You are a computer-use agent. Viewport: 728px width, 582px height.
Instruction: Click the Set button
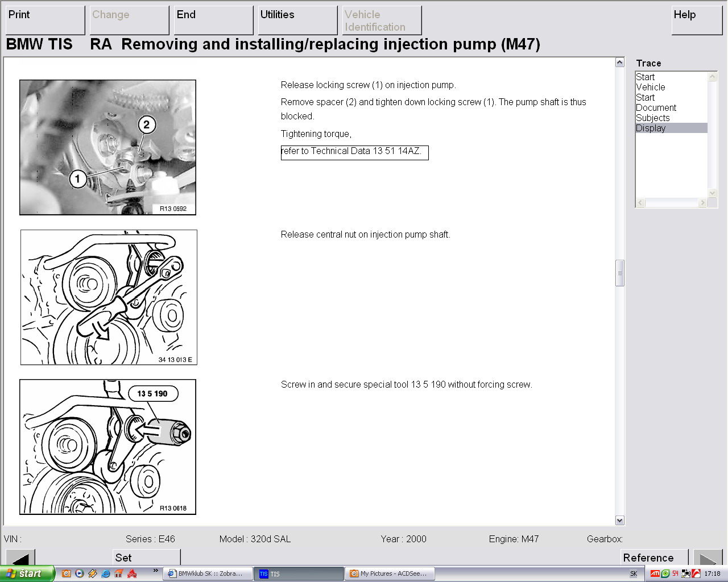coord(147,558)
